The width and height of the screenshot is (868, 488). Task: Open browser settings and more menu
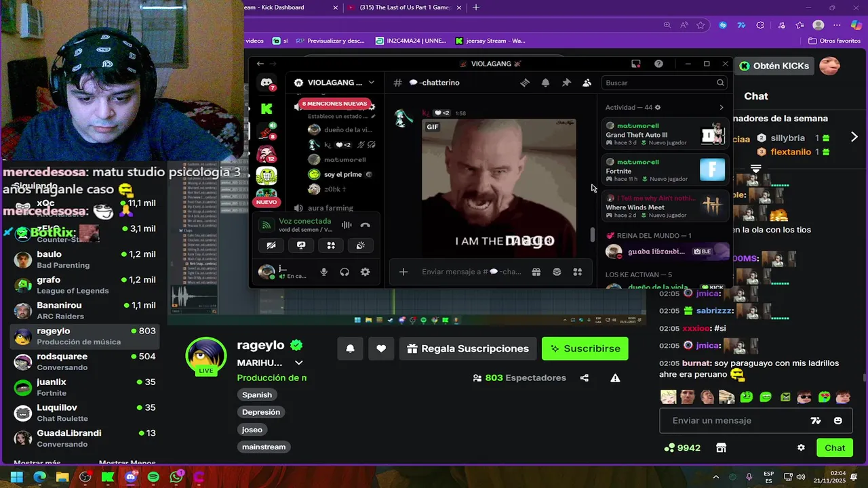(x=836, y=25)
